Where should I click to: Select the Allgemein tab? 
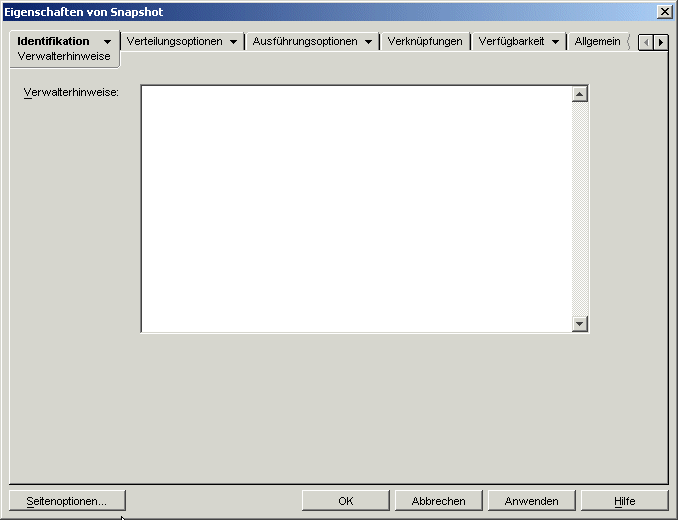[x=598, y=41]
